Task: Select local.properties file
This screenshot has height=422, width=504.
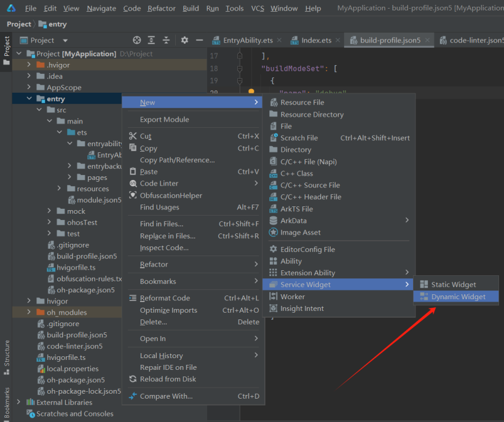Action: click(68, 369)
